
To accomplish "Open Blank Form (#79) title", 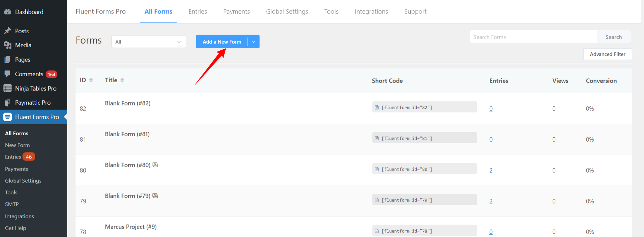I will pyautogui.click(x=128, y=196).
